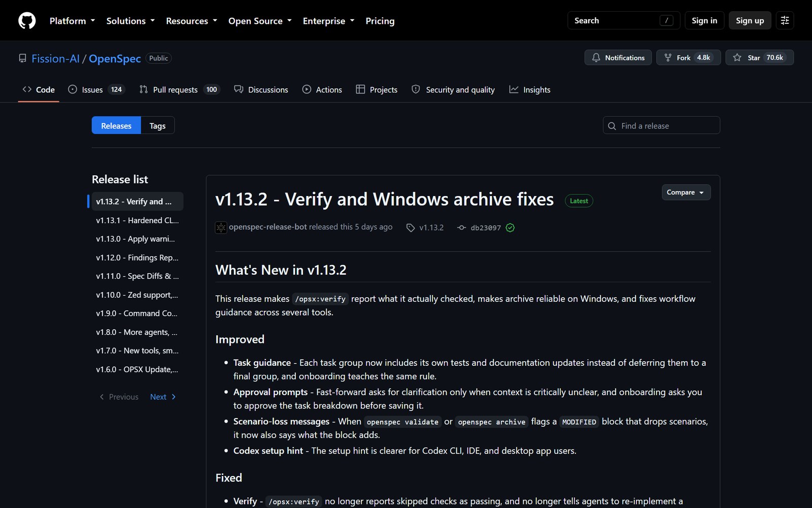
Task: Click the Find a release input
Action: (x=661, y=125)
